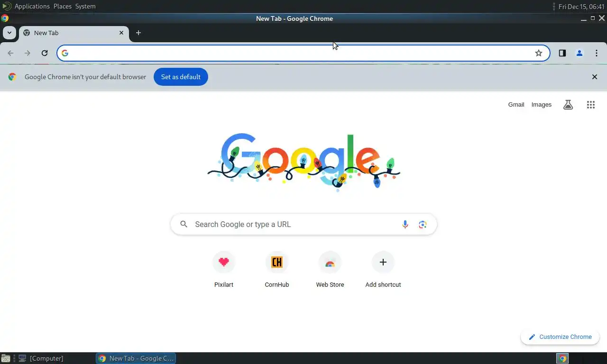Click the Google G icon in address bar
607x364 pixels.
[65, 53]
